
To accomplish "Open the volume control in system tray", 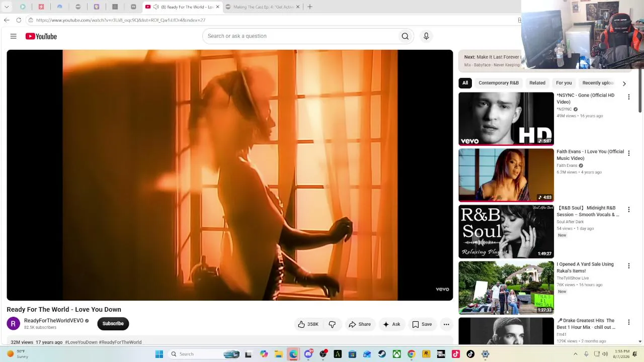I will point(605,354).
